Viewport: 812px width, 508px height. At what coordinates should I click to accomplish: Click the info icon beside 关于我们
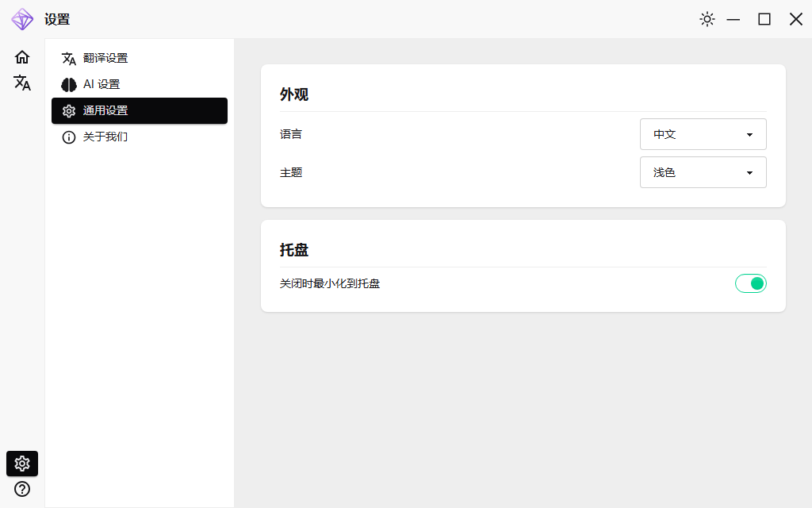pos(69,137)
